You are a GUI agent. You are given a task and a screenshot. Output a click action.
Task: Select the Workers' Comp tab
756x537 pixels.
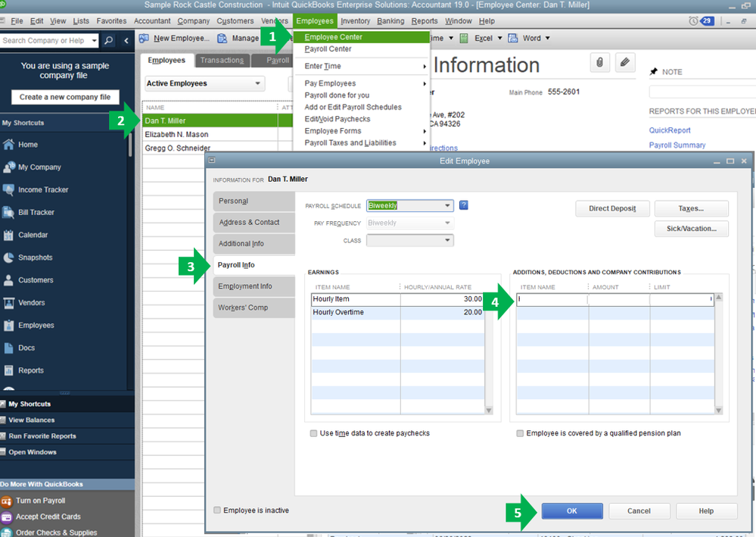[254, 308]
